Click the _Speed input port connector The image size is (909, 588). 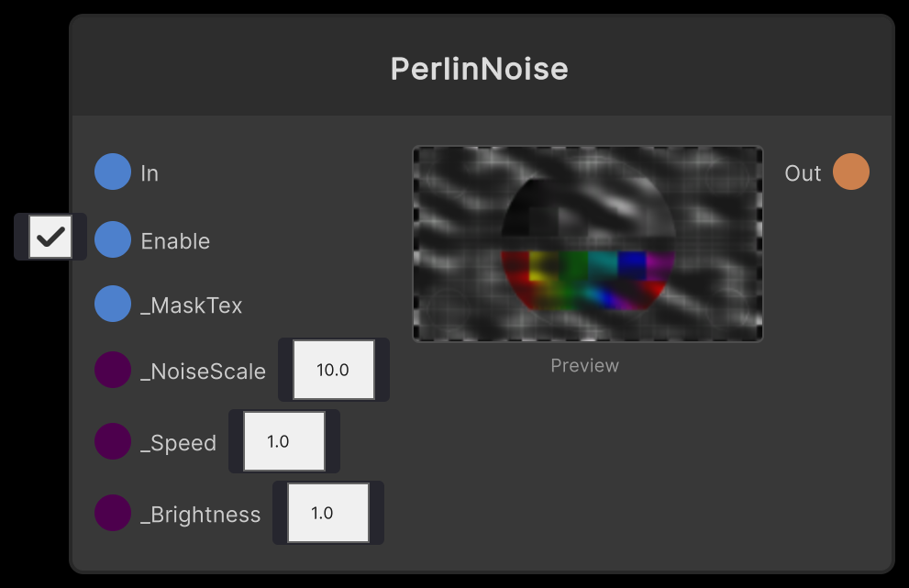point(112,441)
